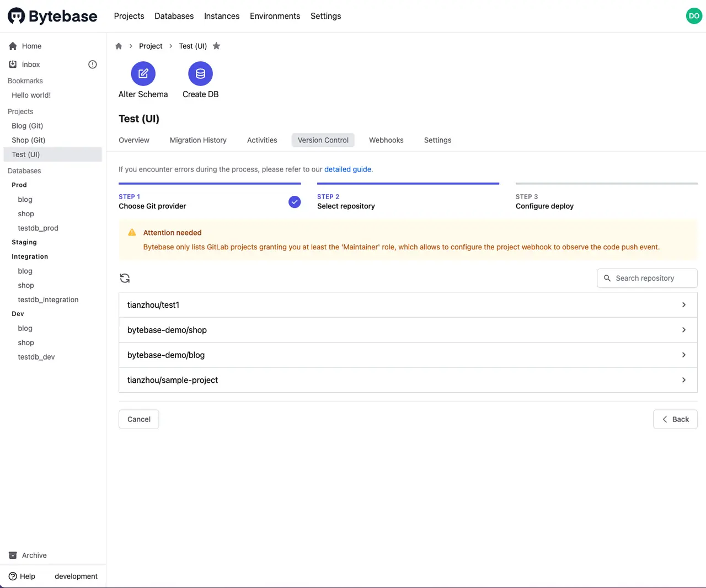
Task: Click the refresh repository list icon
Action: pos(125,278)
